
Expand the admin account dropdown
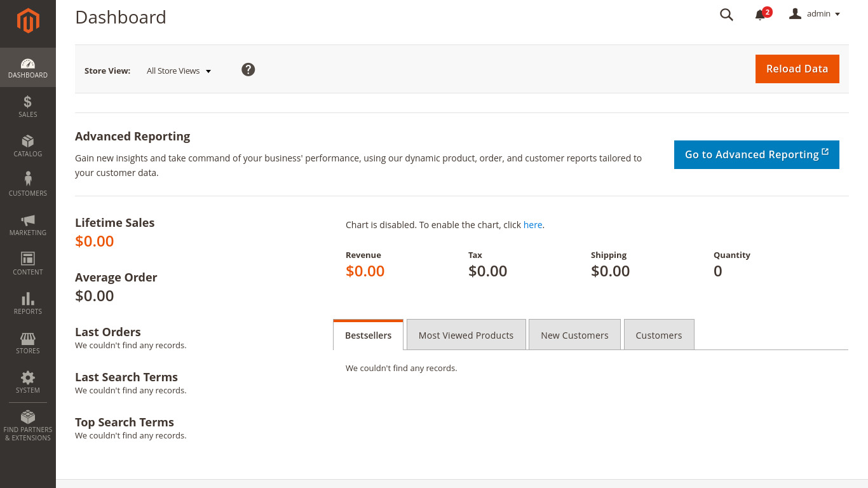[815, 14]
